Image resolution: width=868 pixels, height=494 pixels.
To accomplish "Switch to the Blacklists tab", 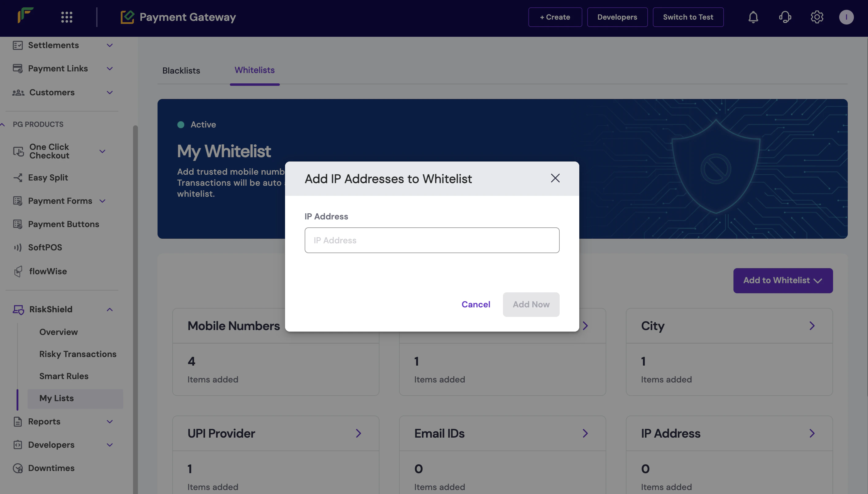I will tap(181, 70).
